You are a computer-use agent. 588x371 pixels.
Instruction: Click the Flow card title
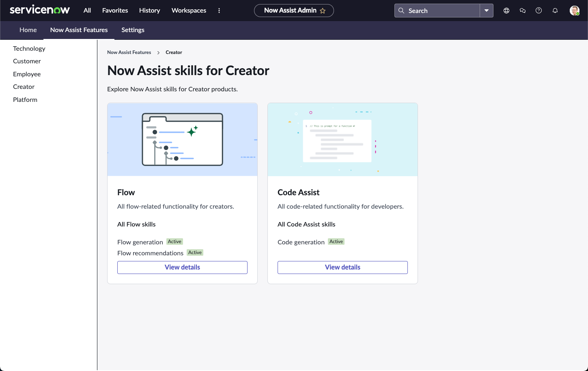click(x=126, y=192)
